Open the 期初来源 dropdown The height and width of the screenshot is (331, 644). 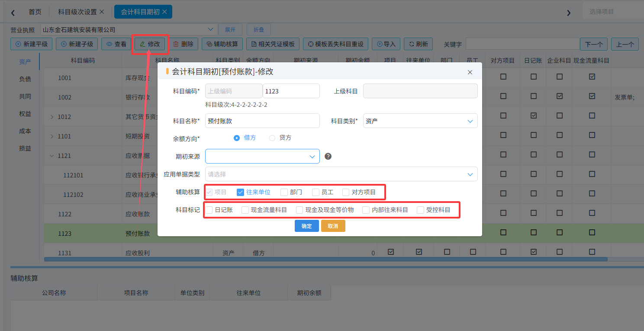tap(262, 156)
